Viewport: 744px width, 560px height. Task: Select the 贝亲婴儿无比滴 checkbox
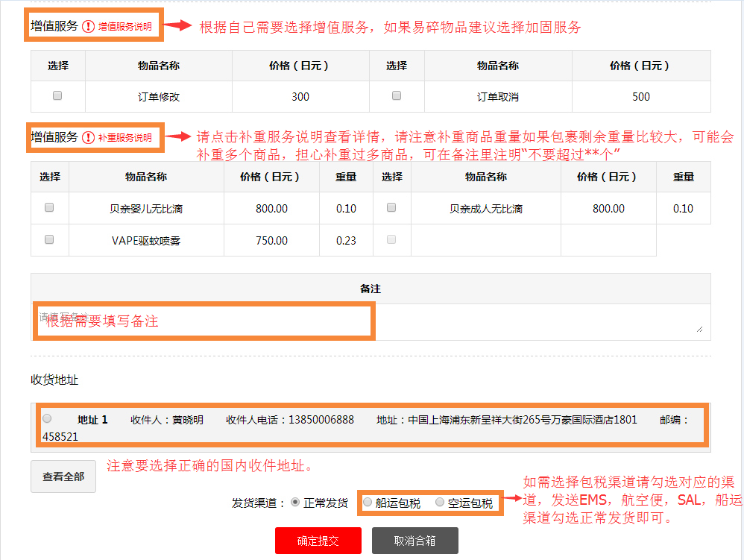49,208
